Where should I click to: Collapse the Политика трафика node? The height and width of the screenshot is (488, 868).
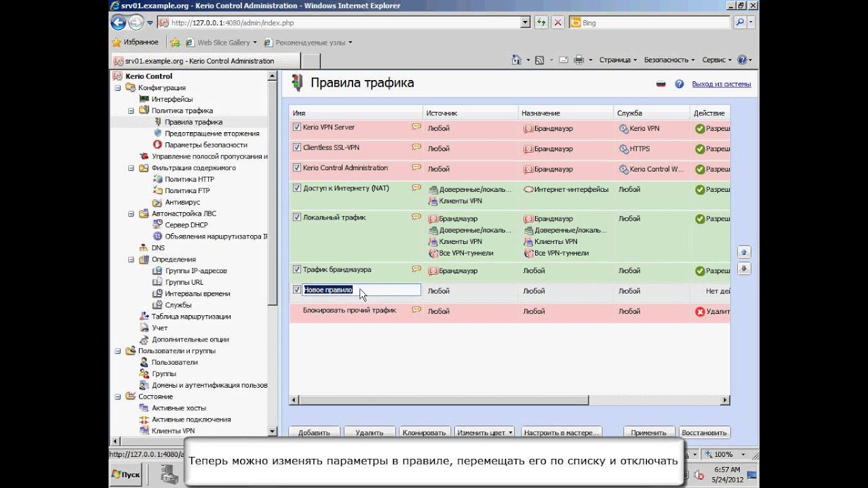click(x=132, y=110)
